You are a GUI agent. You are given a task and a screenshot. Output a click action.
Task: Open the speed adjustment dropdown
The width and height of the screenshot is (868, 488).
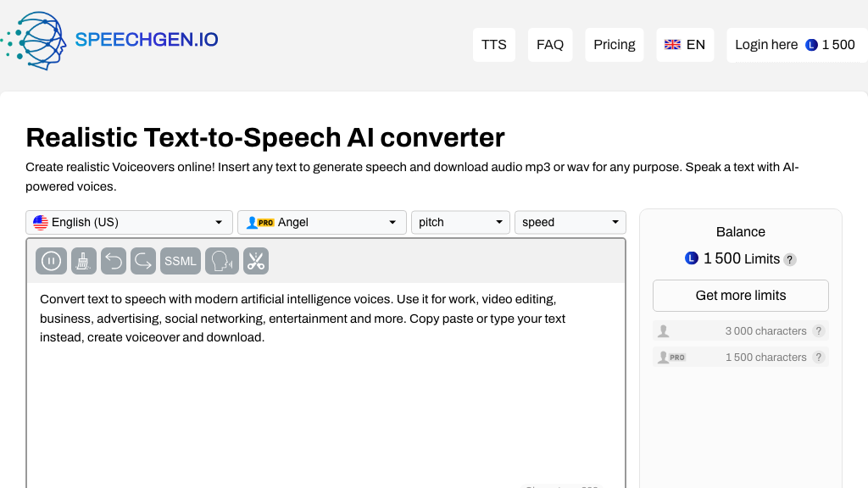(570, 222)
